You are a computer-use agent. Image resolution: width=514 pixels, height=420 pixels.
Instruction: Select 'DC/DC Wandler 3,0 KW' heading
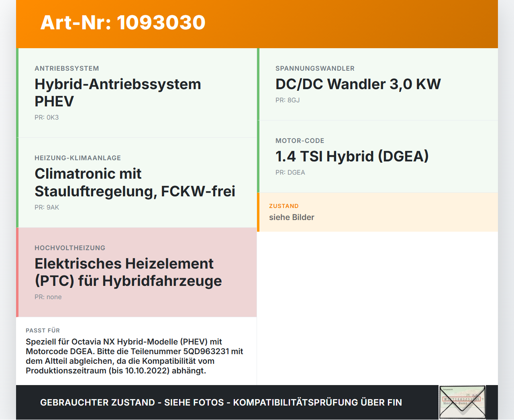click(x=358, y=84)
